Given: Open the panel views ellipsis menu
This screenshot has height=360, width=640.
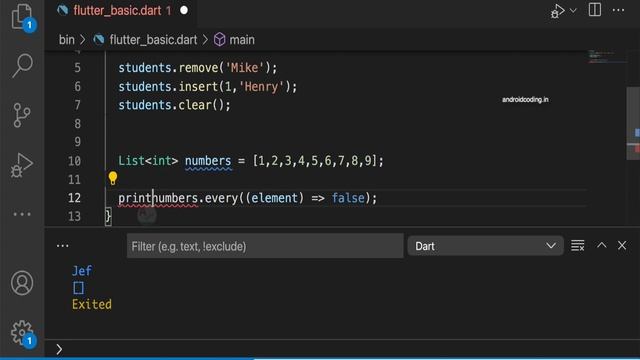Looking at the screenshot, I should pos(62,246).
